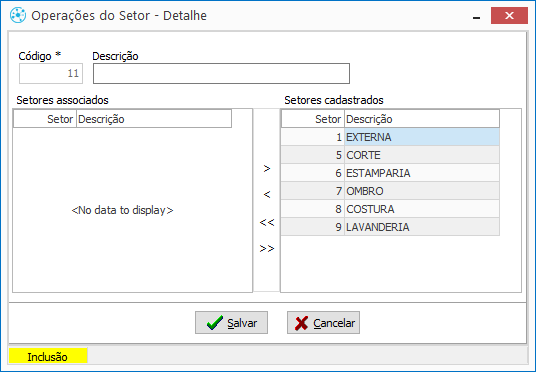Sort Setores associados by Setor column header
This screenshot has width=536, height=372.
pos(45,119)
